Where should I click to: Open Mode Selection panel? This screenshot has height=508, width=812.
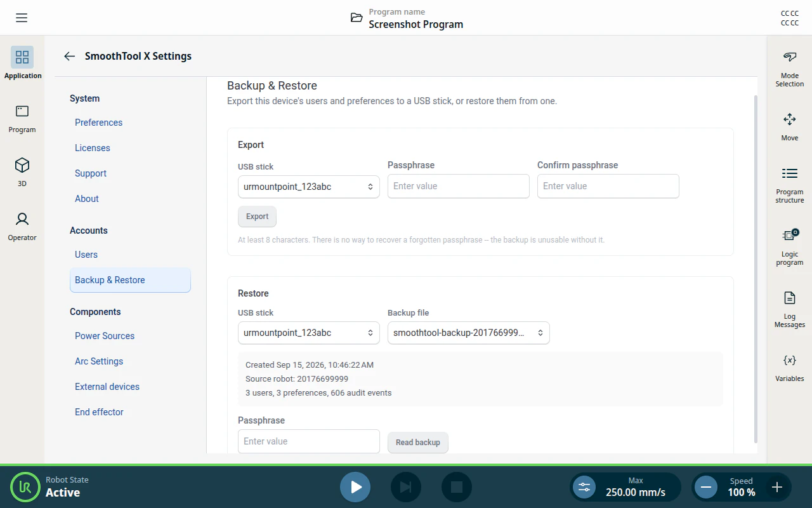790,69
